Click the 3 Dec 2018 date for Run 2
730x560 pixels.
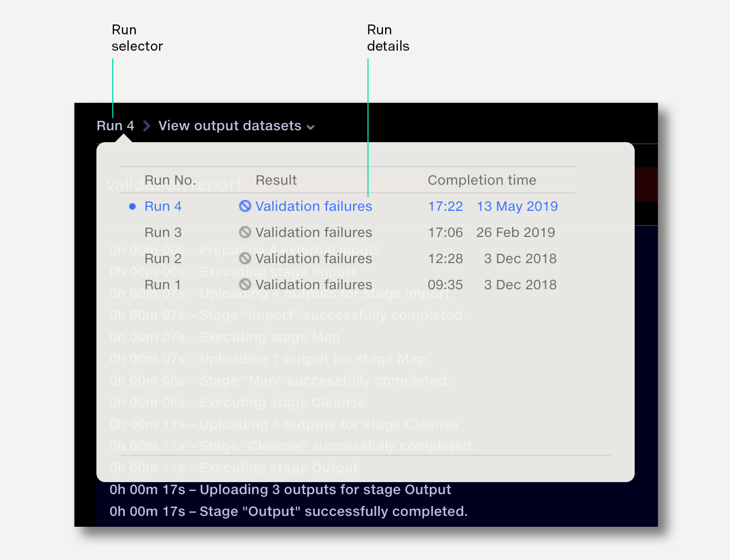[x=520, y=259]
